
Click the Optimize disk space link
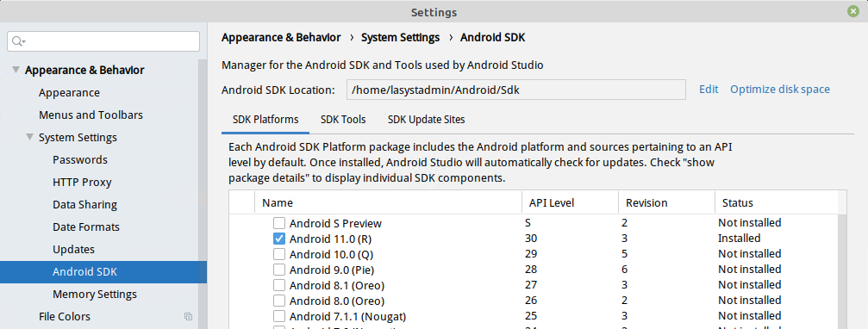pyautogui.click(x=780, y=89)
